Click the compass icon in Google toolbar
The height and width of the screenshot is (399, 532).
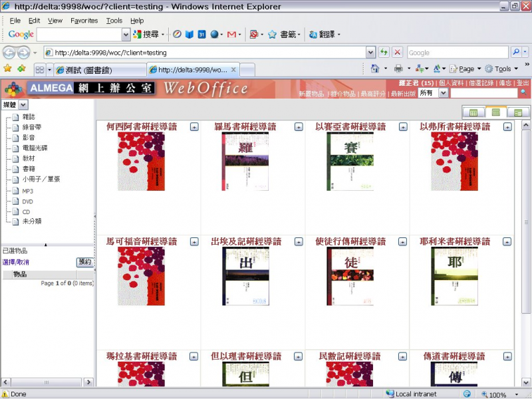pyautogui.click(x=177, y=35)
